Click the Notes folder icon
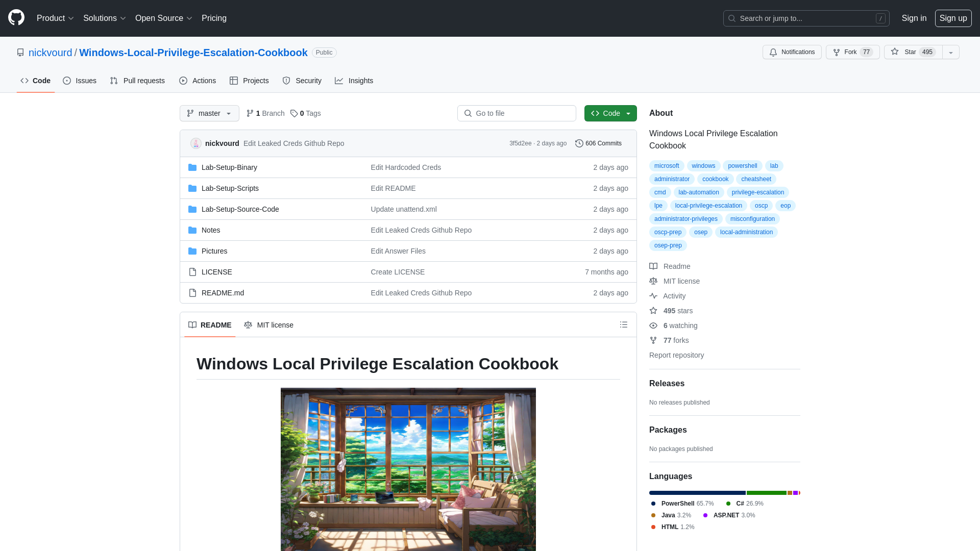 click(x=192, y=230)
